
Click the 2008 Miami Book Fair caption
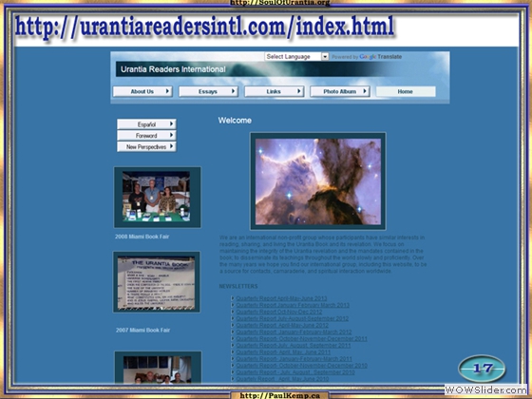coord(142,237)
